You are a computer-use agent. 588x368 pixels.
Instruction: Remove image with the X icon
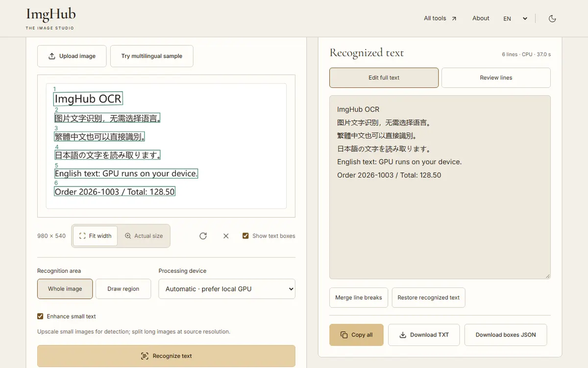coord(226,236)
